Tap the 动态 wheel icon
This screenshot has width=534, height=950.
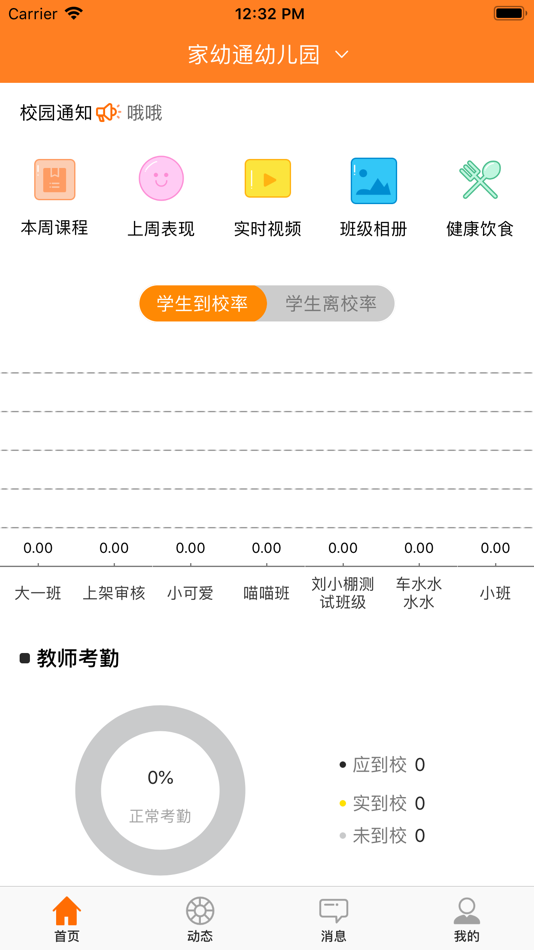tap(200, 911)
